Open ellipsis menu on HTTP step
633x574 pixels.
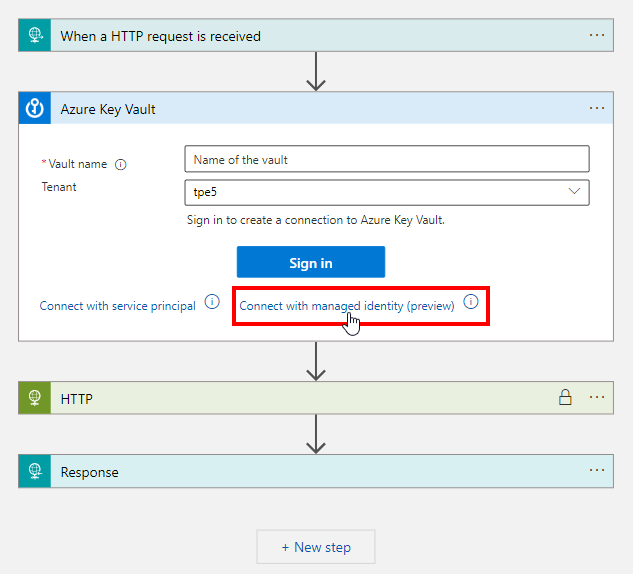pyautogui.click(x=597, y=398)
